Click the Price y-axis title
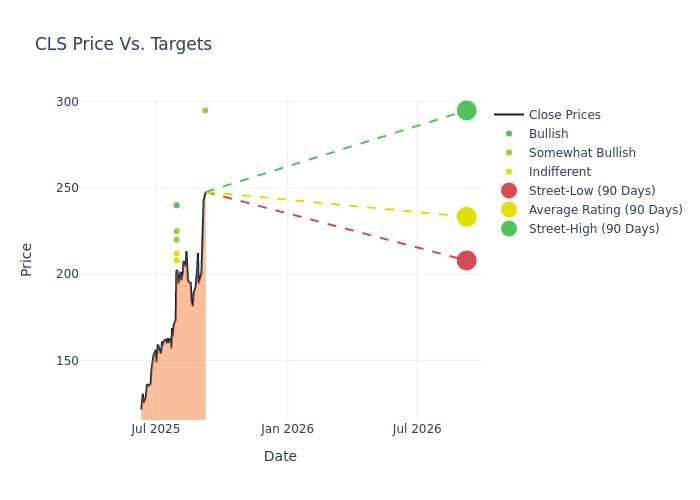This screenshot has height=500, width=700. [x=26, y=260]
